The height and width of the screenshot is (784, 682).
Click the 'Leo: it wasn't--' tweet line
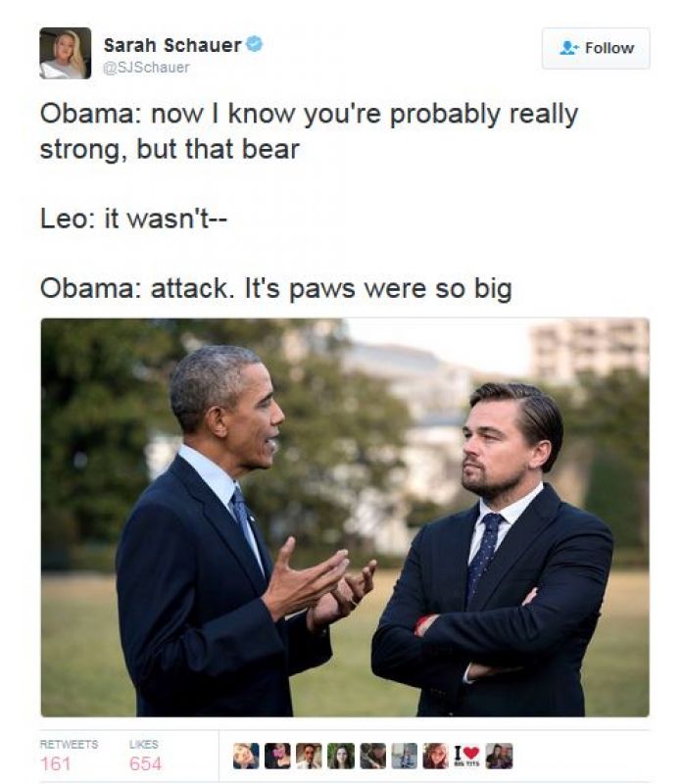tap(133, 219)
